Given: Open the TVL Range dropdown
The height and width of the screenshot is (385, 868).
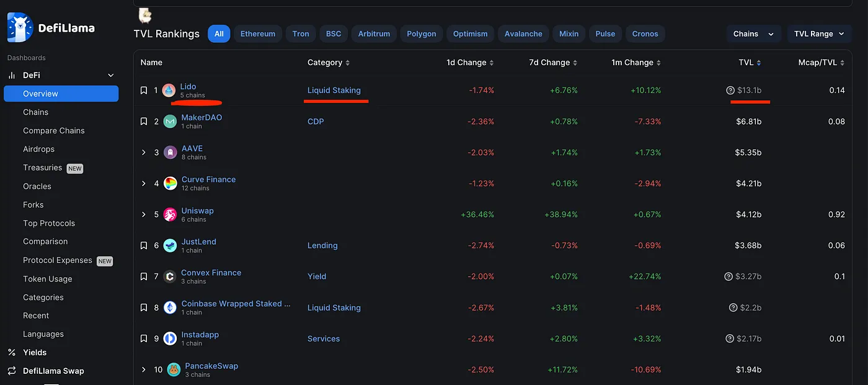Looking at the screenshot, I should point(818,34).
